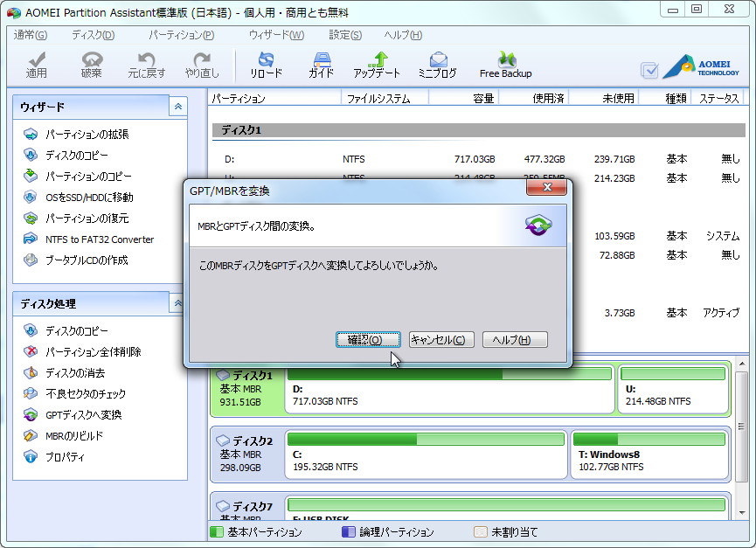Check updates with the アップデート icon

tap(378, 63)
